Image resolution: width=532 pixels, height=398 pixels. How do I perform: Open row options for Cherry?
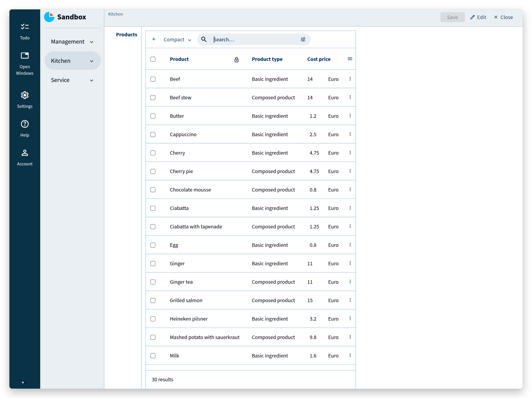click(350, 153)
